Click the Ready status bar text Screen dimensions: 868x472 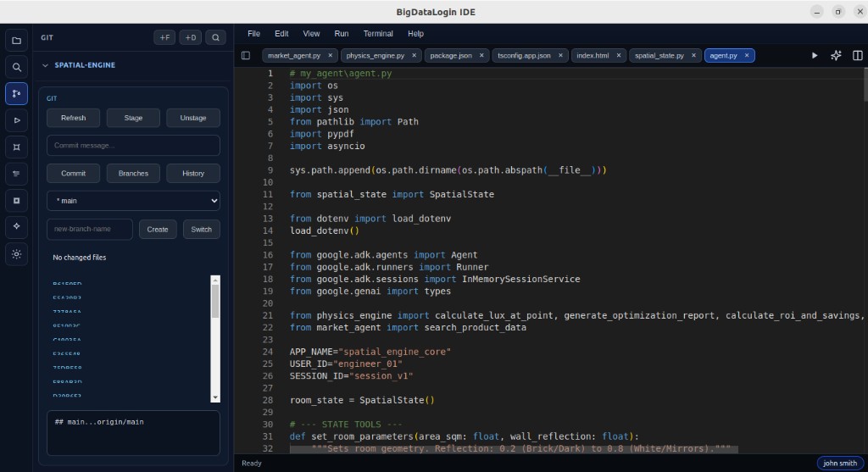[251, 464]
